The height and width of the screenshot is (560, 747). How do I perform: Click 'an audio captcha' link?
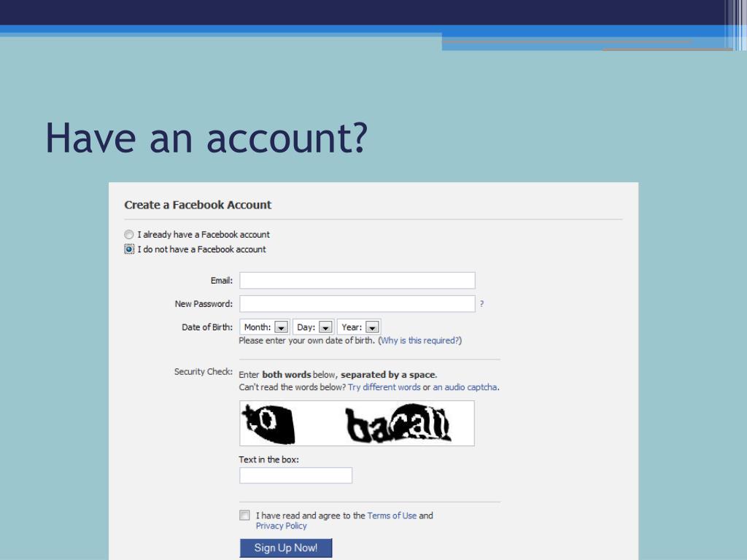465,387
